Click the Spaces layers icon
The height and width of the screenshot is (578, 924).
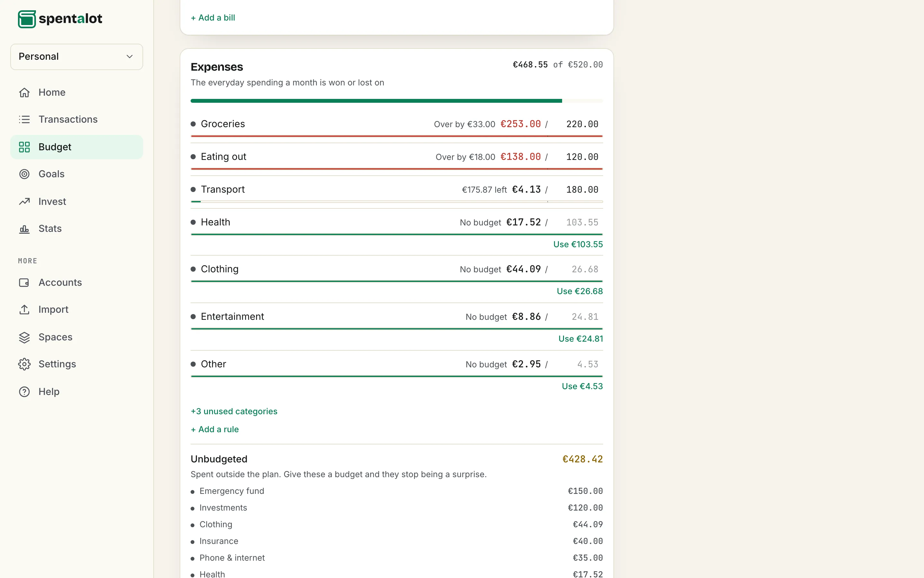[24, 337]
